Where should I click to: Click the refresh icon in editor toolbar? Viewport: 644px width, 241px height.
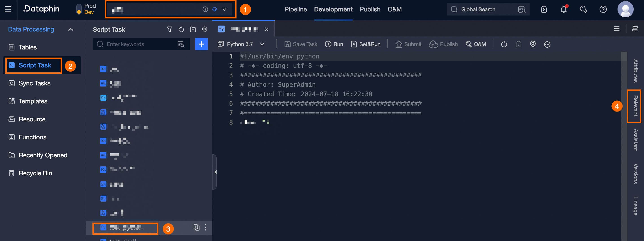click(504, 44)
